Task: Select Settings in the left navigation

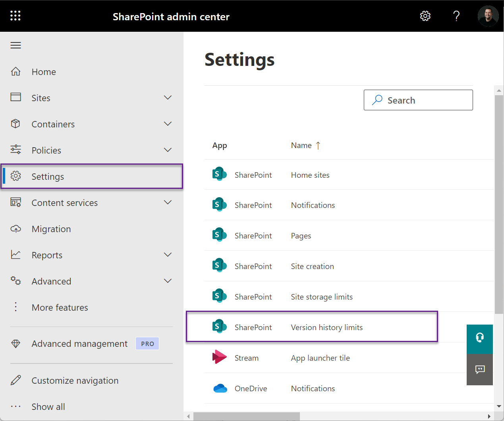Action: coord(48,176)
